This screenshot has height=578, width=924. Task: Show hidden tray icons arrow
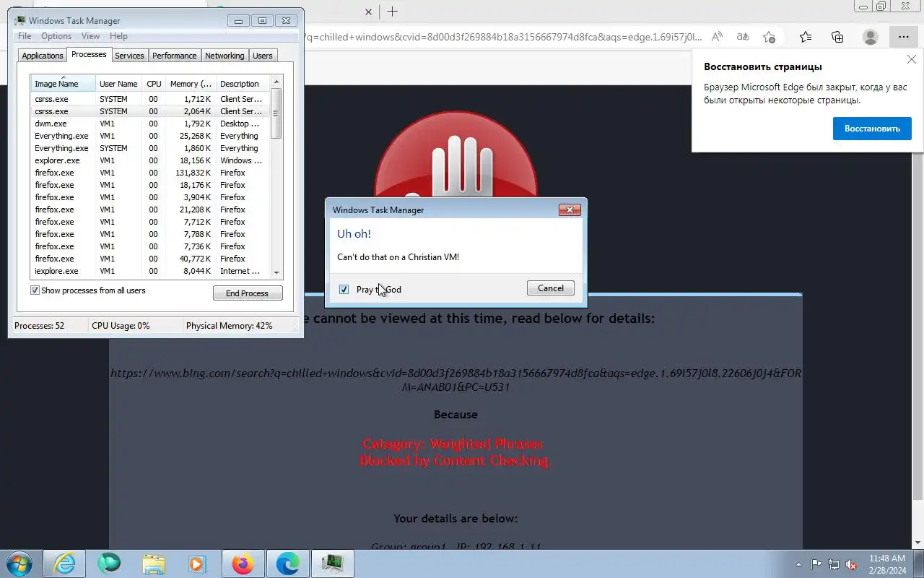pos(798,564)
